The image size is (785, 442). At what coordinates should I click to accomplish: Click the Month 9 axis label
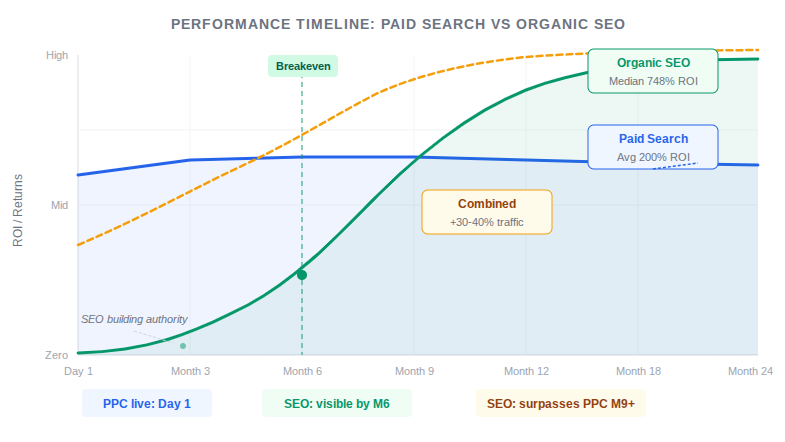pos(414,371)
